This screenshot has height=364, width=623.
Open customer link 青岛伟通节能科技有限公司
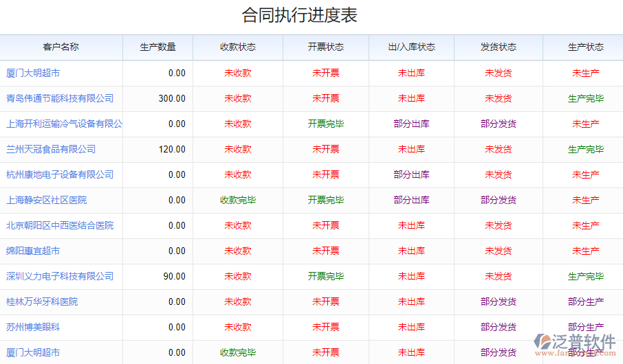60,98
